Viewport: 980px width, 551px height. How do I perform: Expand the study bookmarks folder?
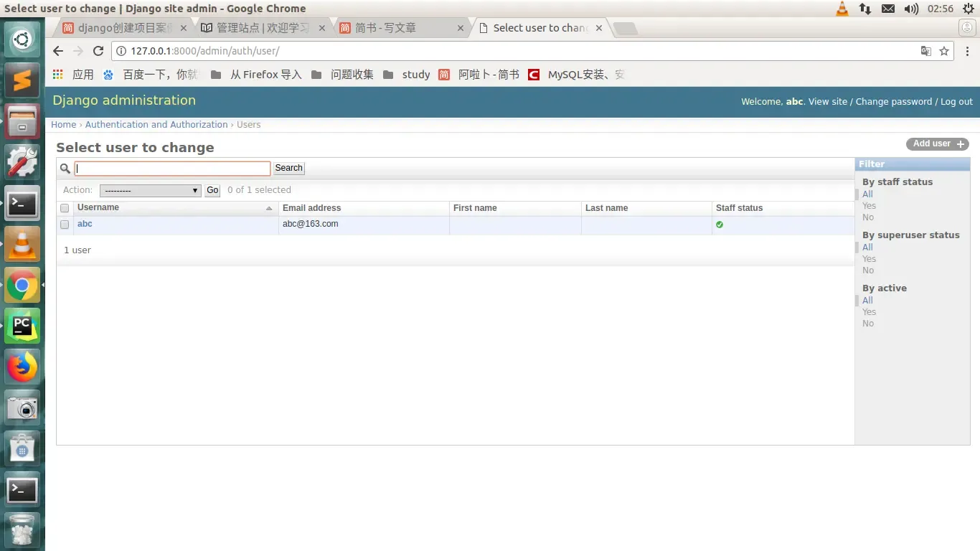click(406, 75)
